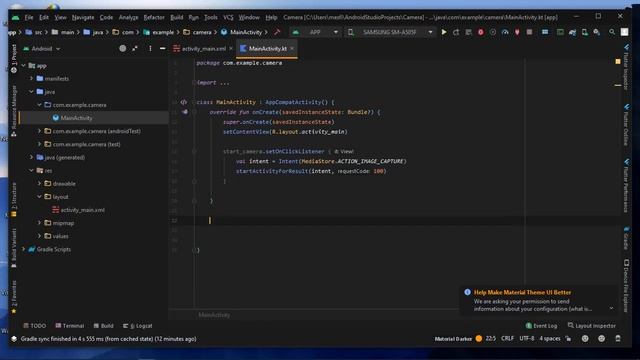Click the orange Material Theme status circle
Screen dimensions: 640x360
click(479, 338)
